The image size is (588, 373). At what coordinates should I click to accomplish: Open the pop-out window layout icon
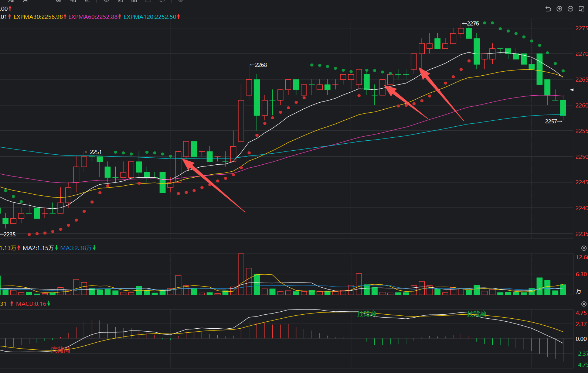pyautogui.click(x=581, y=9)
